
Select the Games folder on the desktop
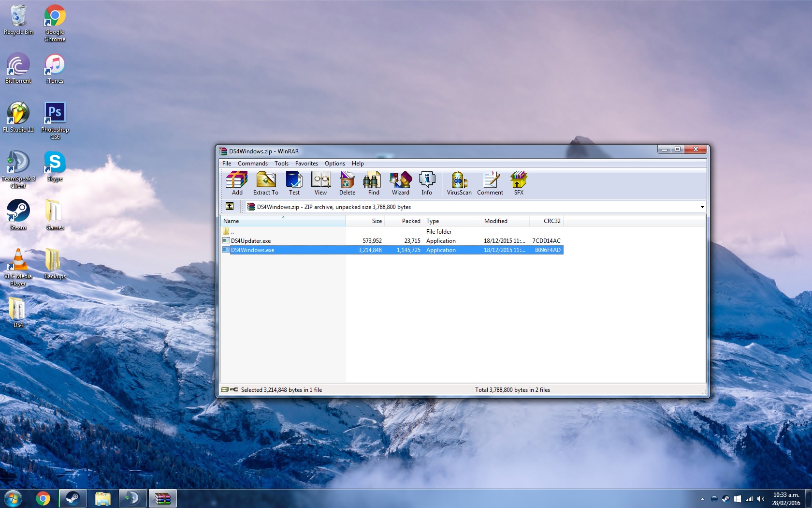click(55, 215)
